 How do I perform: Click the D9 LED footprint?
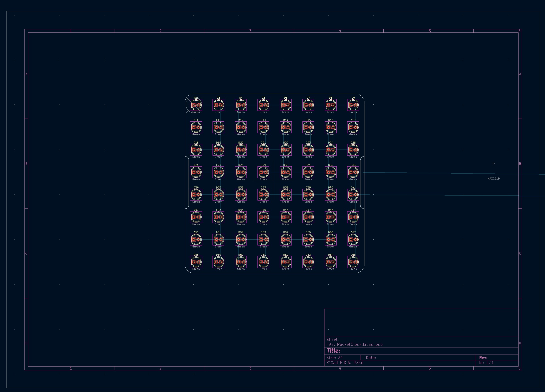pos(353,105)
